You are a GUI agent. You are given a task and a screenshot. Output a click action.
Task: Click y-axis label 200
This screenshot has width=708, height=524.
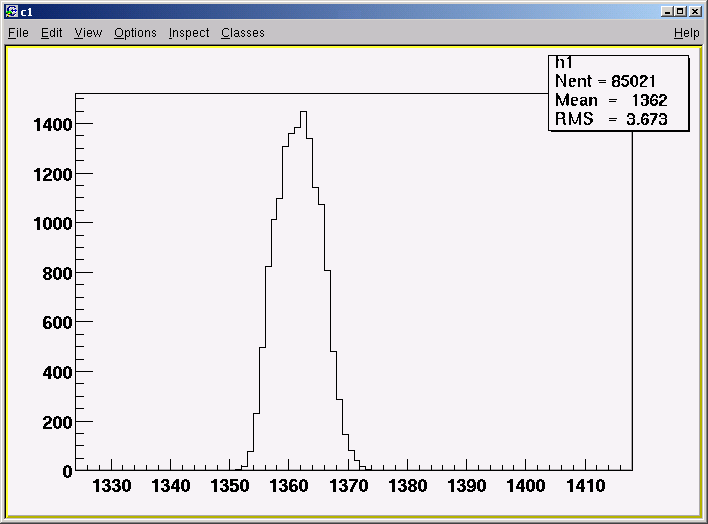pyautogui.click(x=57, y=423)
